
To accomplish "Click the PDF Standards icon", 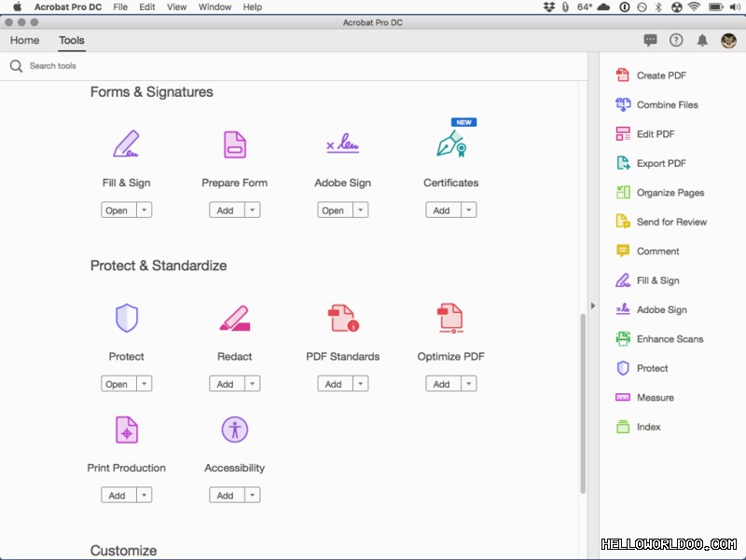I will (343, 318).
